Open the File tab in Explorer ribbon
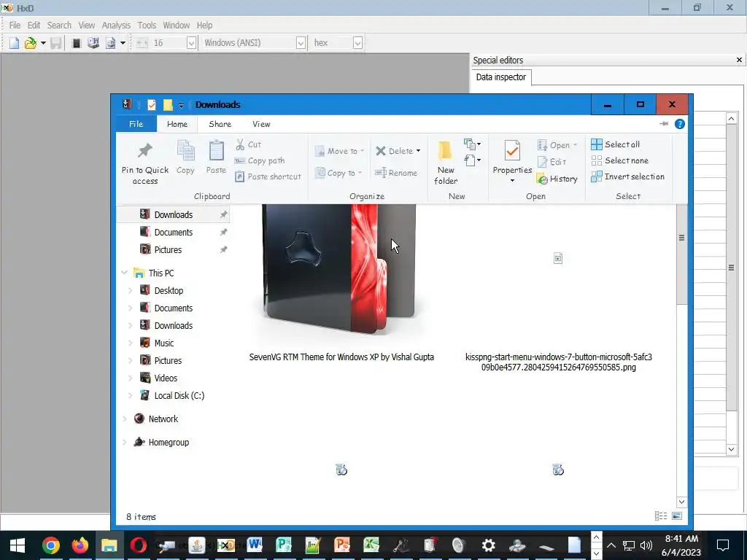The width and height of the screenshot is (747, 560). [x=136, y=124]
